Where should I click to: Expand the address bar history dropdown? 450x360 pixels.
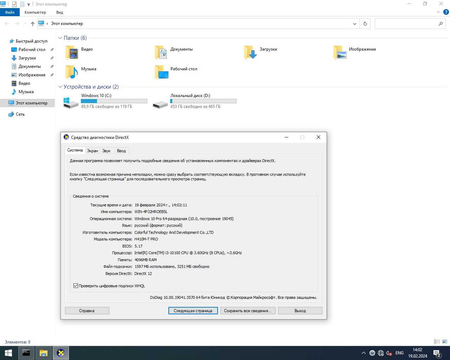pos(354,24)
